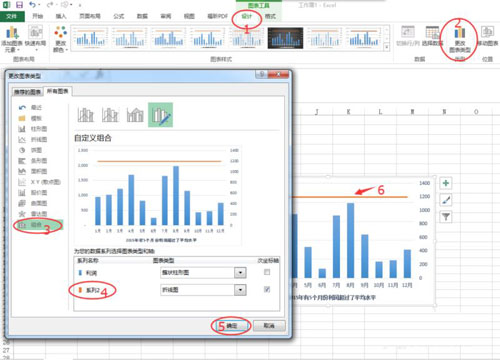
Task: Click the Redo arrow icon
Action: coord(50,5)
